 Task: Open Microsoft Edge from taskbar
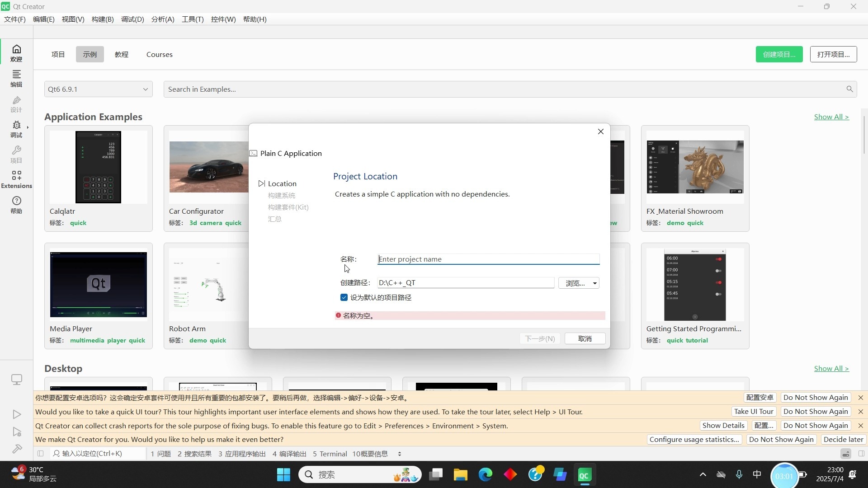[486, 475]
